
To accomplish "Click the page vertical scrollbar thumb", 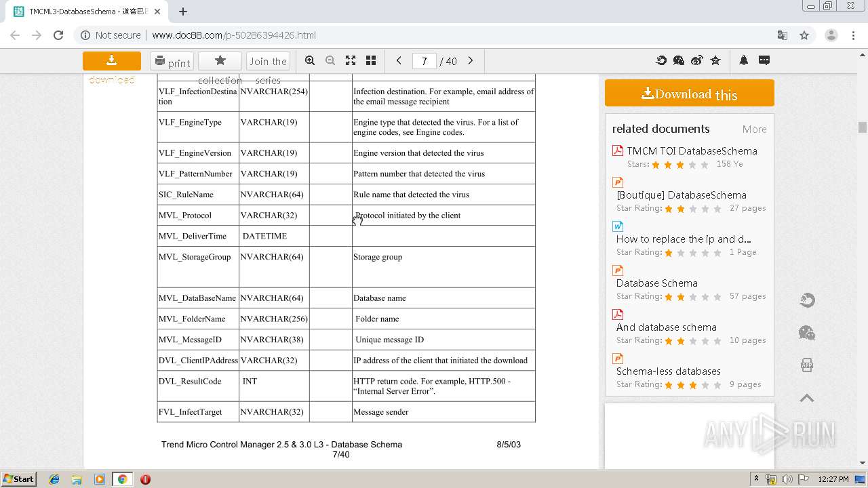I will point(863,127).
